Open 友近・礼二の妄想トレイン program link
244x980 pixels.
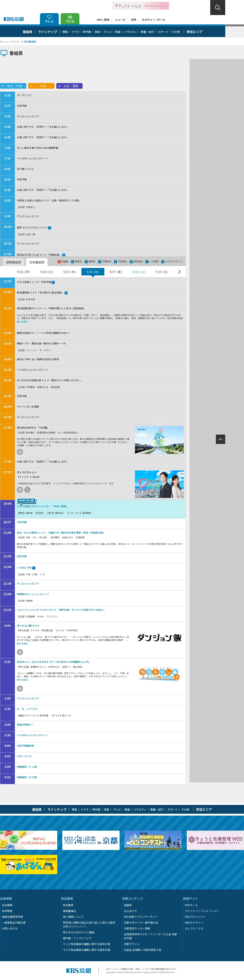click(60, 533)
